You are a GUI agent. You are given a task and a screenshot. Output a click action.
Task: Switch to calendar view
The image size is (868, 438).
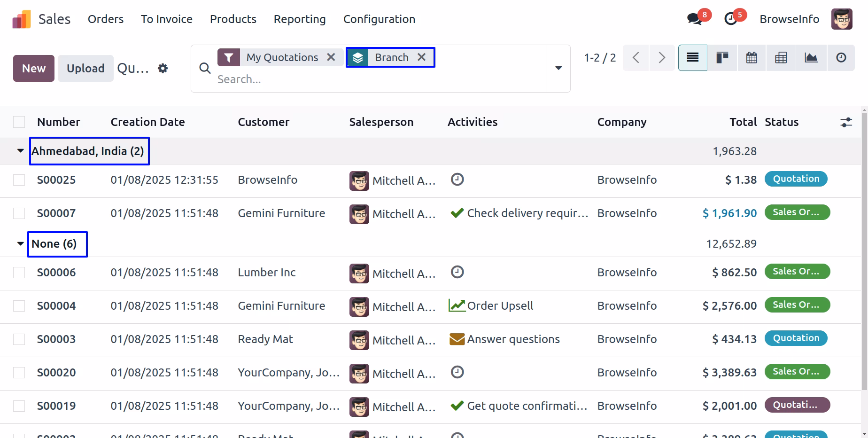pyautogui.click(x=752, y=58)
